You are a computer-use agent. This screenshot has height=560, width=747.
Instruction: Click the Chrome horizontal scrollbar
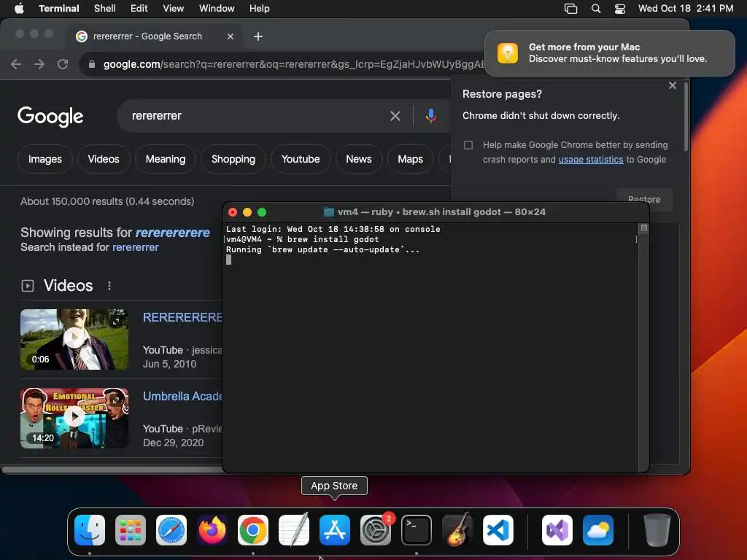(x=112, y=470)
